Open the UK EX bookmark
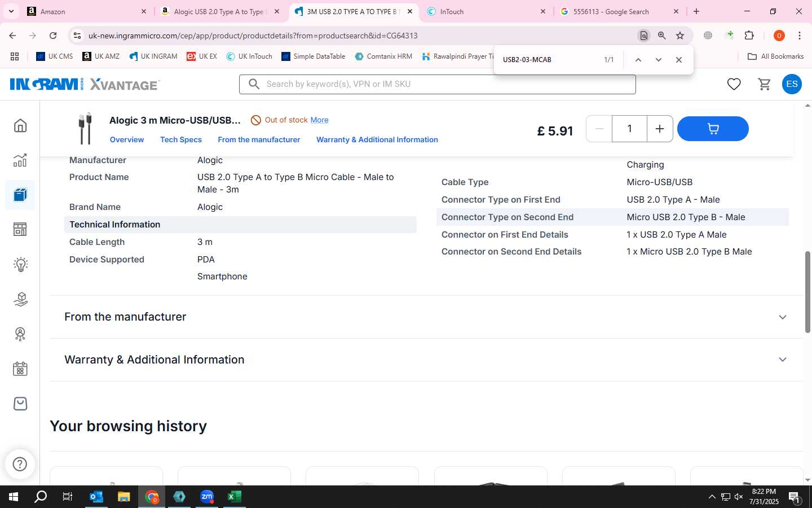 [x=202, y=56]
